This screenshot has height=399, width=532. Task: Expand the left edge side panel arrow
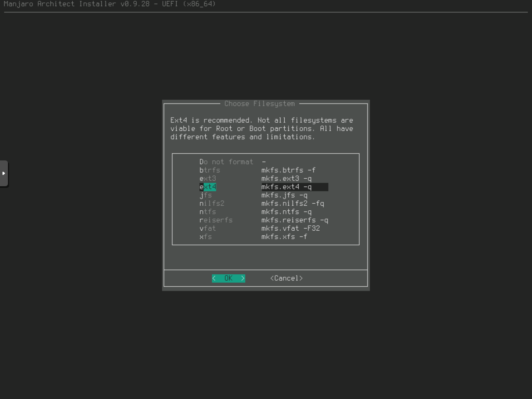[x=4, y=173]
